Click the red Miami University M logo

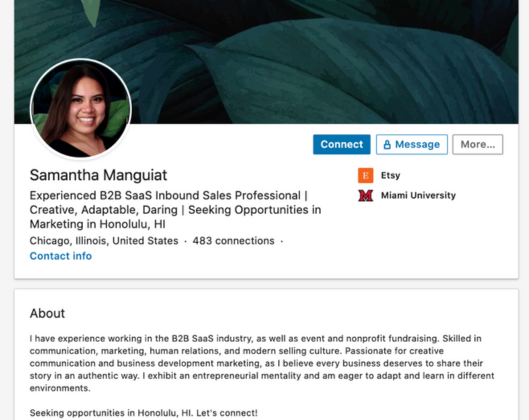coord(365,195)
